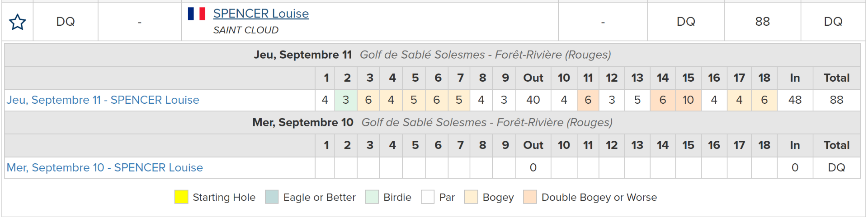868x217 pixels.
Task: Open Jeu, Septembre 11 scorecard link
Action: point(103,100)
